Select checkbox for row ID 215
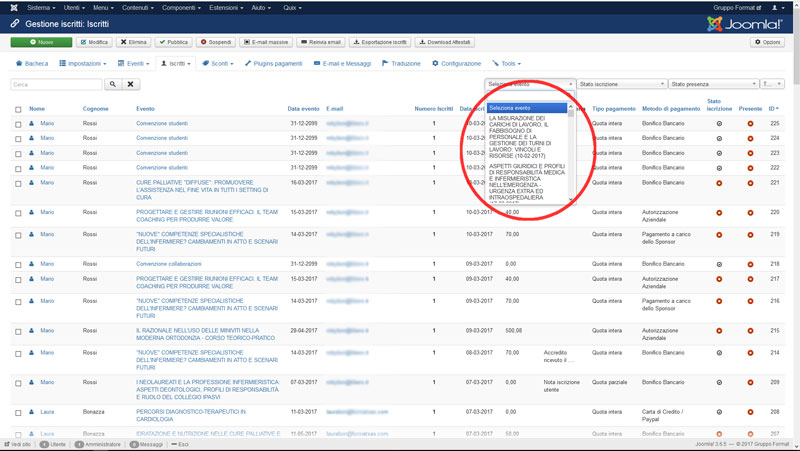Viewport: 800px width, 451px height. pyautogui.click(x=18, y=331)
